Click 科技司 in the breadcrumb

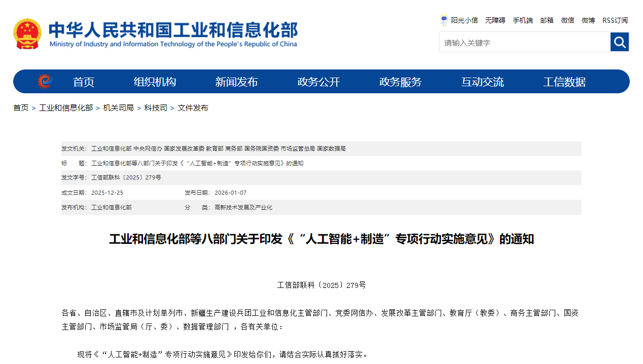[156, 108]
